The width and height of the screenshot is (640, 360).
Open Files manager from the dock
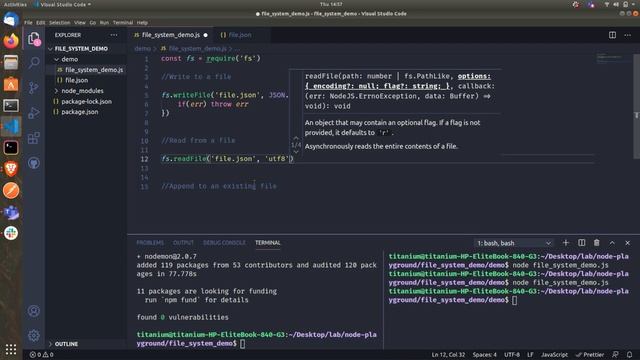(11, 62)
